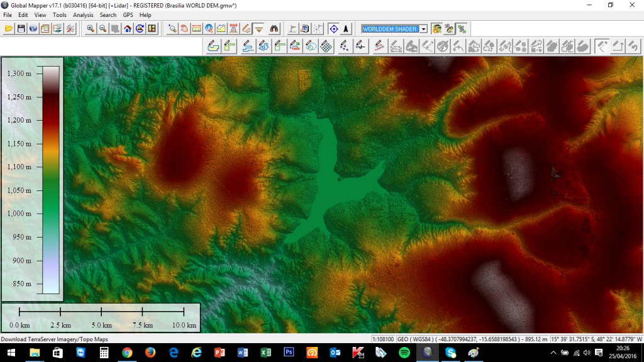Image resolution: width=644 pixels, height=362 pixels.
Task: Toggle the 3D view button in shader toolbar
Action: click(449, 29)
